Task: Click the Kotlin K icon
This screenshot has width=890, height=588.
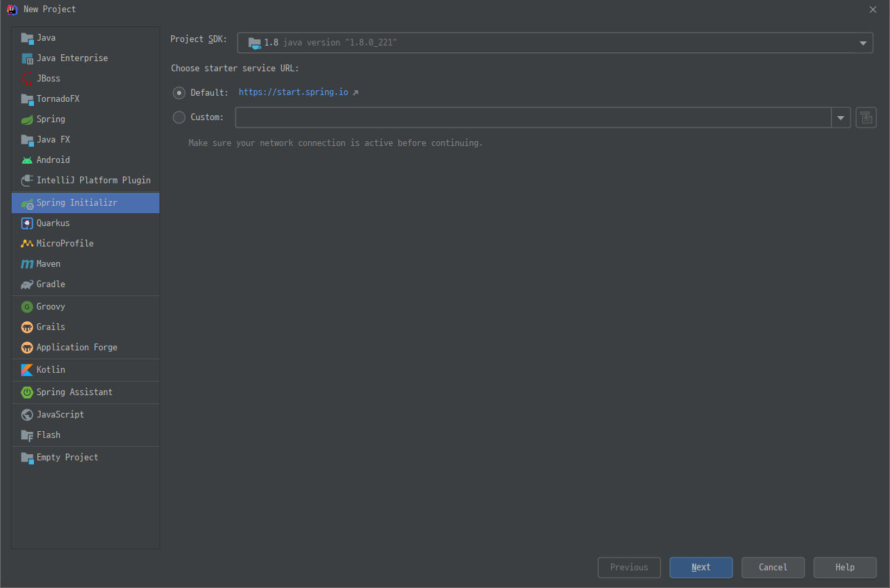Action: click(x=27, y=370)
